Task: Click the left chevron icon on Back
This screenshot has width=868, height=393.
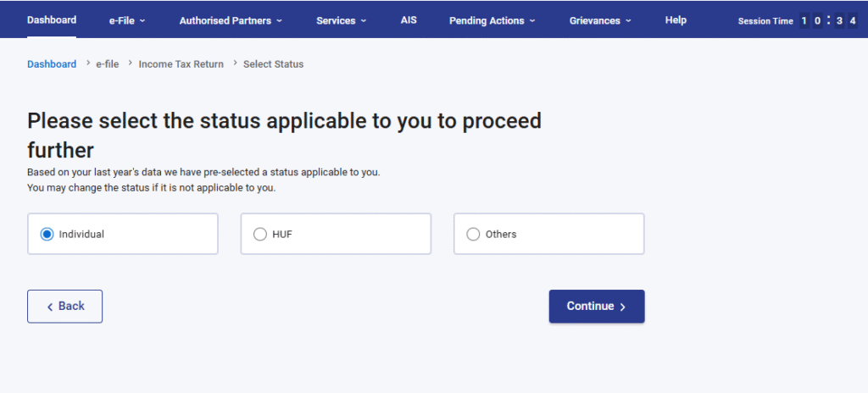Action: pos(50,307)
